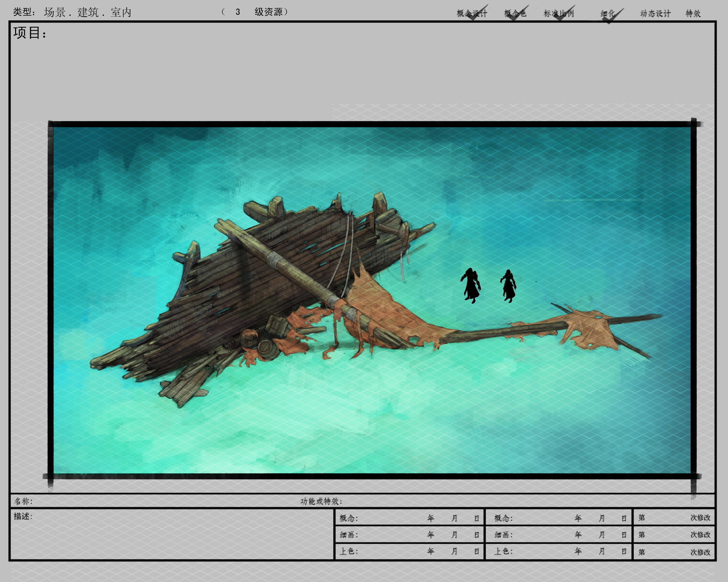This screenshot has height=582, width=728.
Task: Click 年 in second-column 概念 row
Action: pyautogui.click(x=578, y=518)
